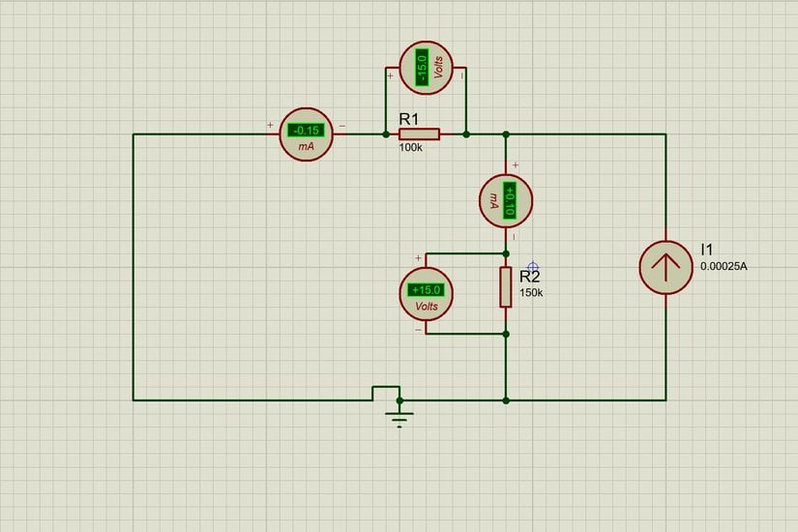Click junction dot at R1's right terminal
The image size is (798, 532).
466,134
